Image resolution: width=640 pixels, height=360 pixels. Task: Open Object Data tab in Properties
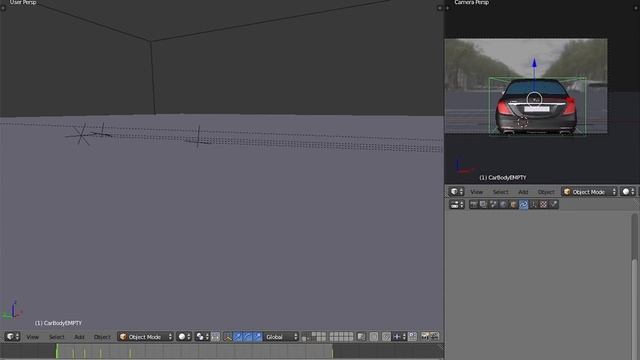[533, 204]
